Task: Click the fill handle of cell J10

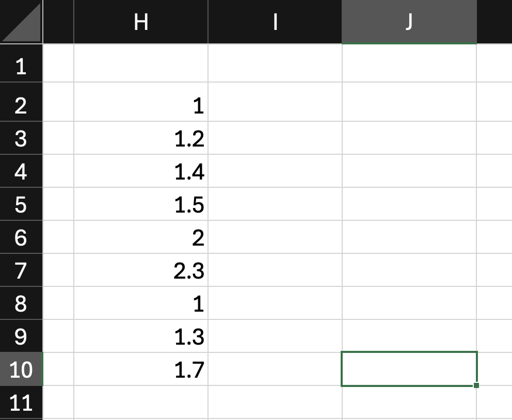Action: point(476,385)
